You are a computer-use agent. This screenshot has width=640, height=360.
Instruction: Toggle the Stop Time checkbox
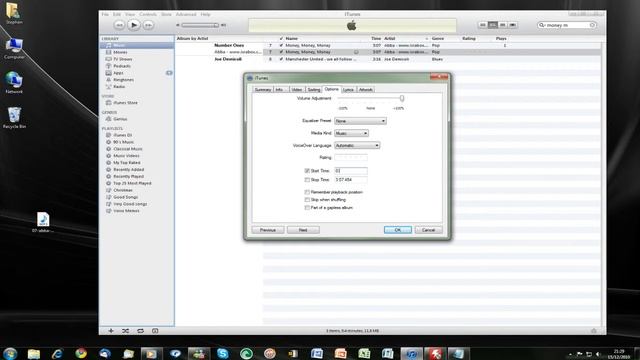coord(307,180)
